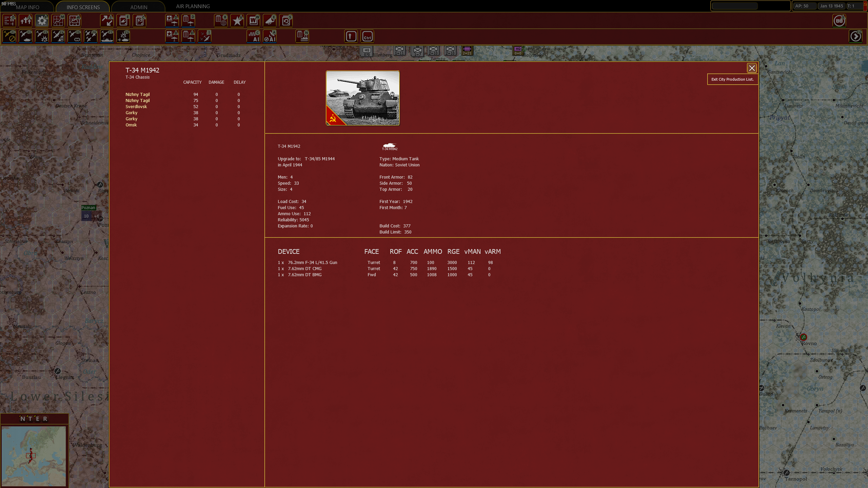Click the CAPACITY column header
The height and width of the screenshot is (488, 868).
point(192,82)
